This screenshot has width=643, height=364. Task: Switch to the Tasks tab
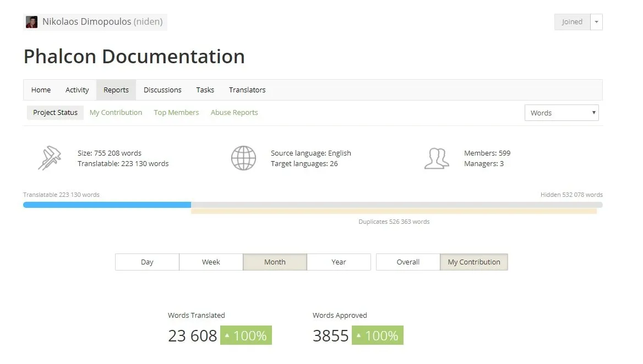coord(205,90)
